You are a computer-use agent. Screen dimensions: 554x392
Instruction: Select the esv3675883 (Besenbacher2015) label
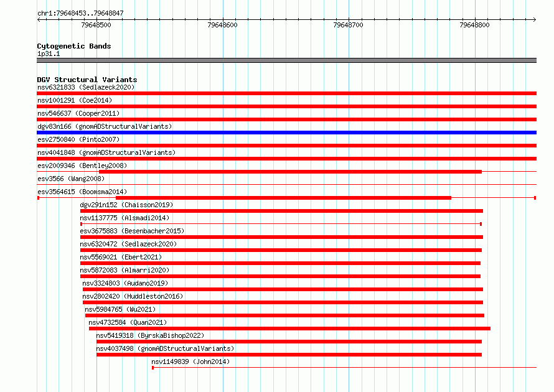point(132,231)
